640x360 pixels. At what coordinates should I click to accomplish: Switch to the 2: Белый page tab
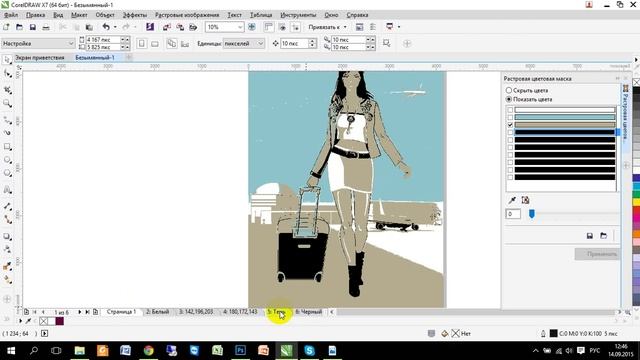click(158, 312)
